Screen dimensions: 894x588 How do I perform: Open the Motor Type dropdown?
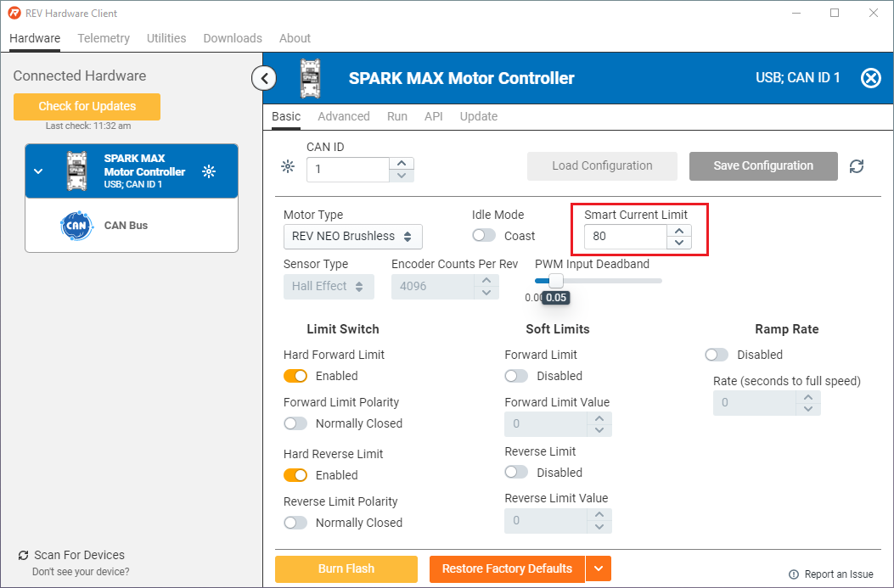pos(352,237)
